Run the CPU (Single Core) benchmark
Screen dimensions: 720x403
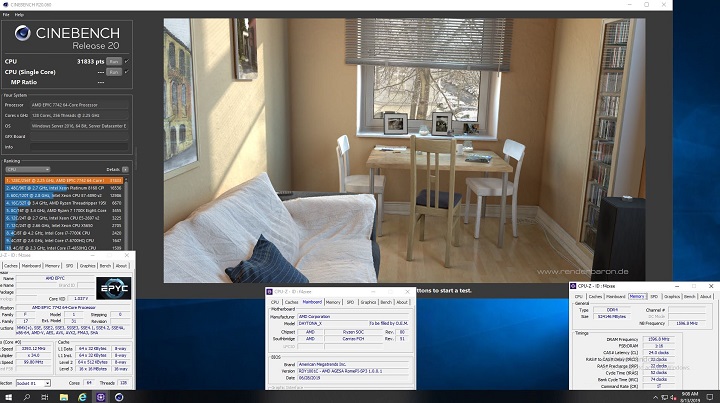tap(114, 72)
